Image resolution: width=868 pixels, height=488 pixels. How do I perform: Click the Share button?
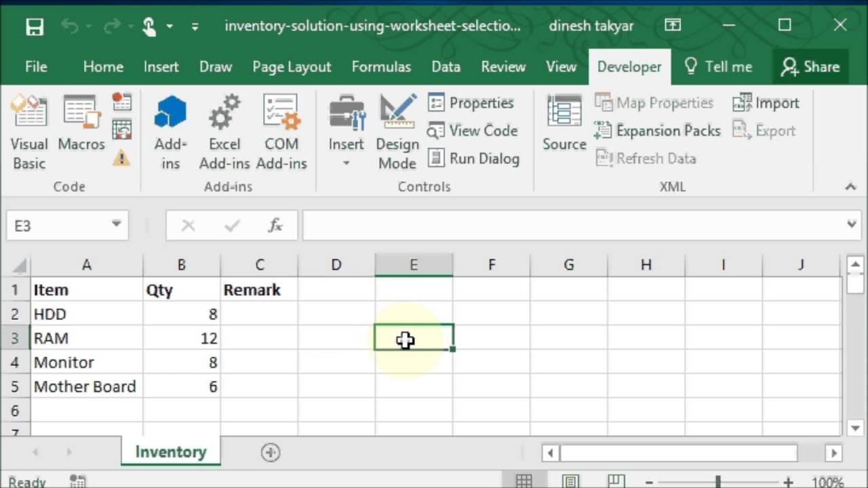click(810, 66)
